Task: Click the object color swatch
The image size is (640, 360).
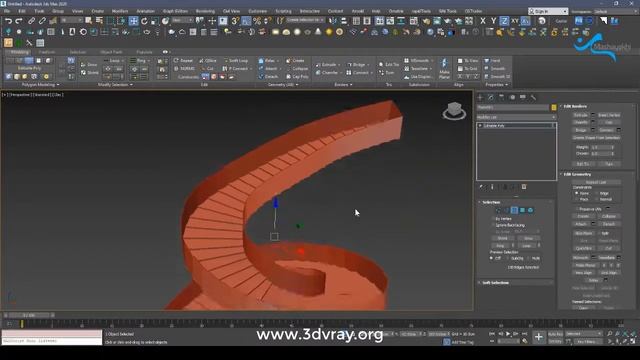Action: 554,107
